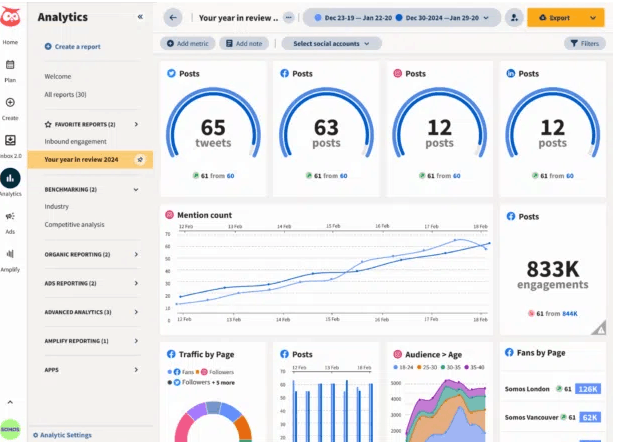
Task: Open the Export dropdown arrow
Action: tap(593, 18)
